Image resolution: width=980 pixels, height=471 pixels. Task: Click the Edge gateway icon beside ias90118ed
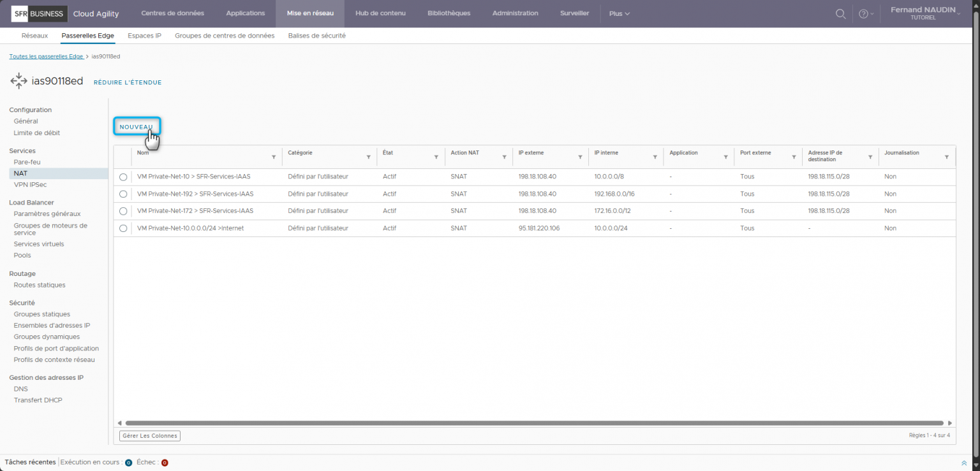tap(19, 81)
